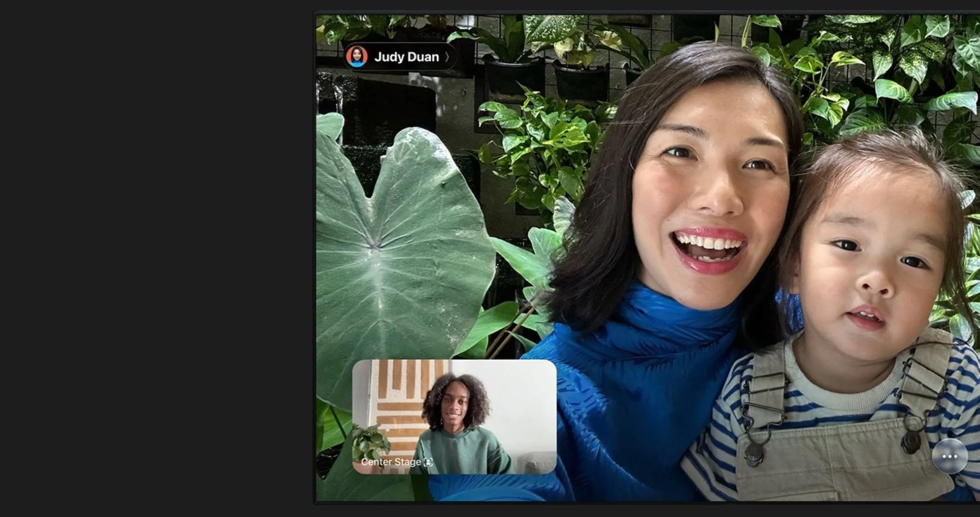Select the self-view video thumbnail
Viewport: 980px width, 517px height.
[x=454, y=417]
